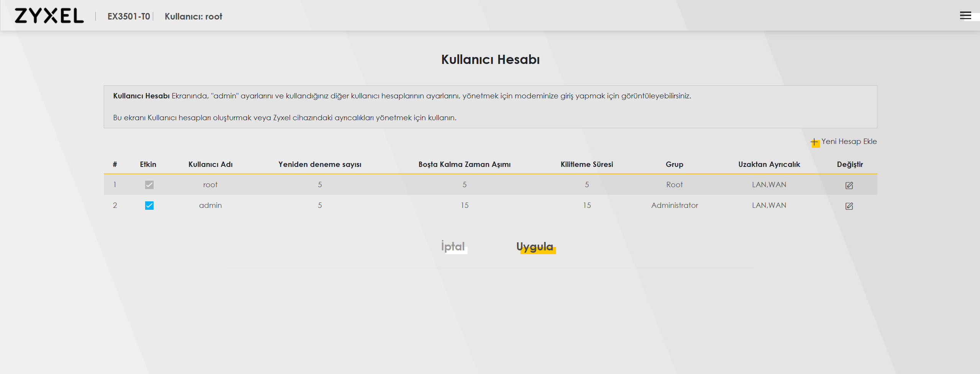Edit the root account using its pencil icon
The height and width of the screenshot is (374, 980).
(849, 185)
